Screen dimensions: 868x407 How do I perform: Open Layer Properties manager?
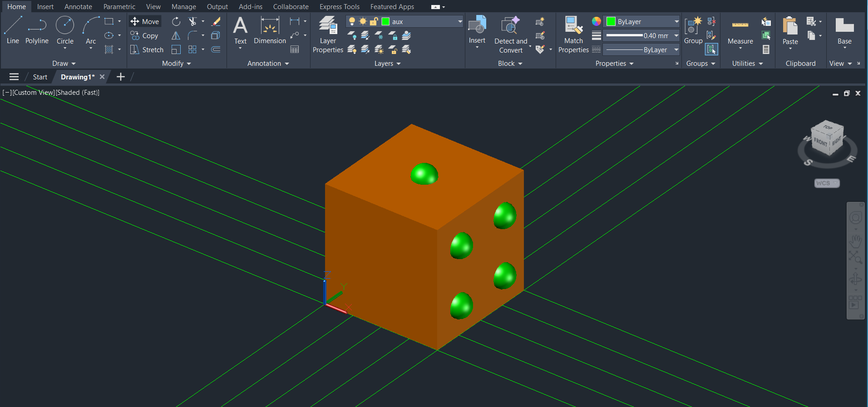[x=328, y=34]
